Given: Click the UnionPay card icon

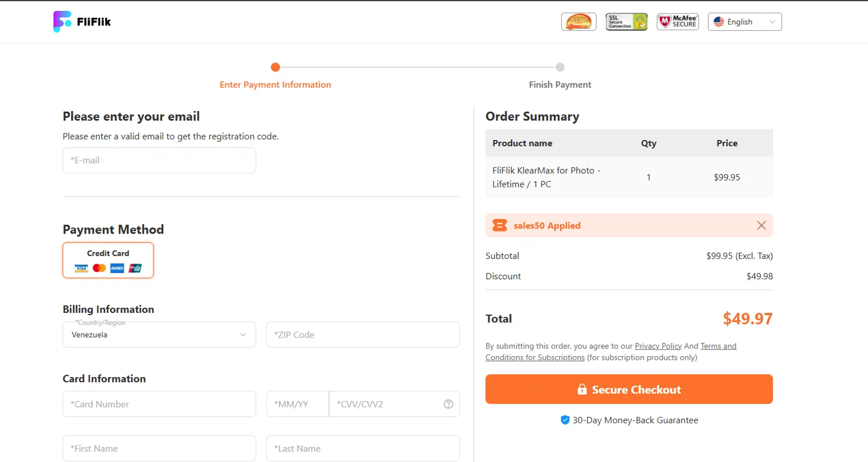Looking at the screenshot, I should point(135,268).
